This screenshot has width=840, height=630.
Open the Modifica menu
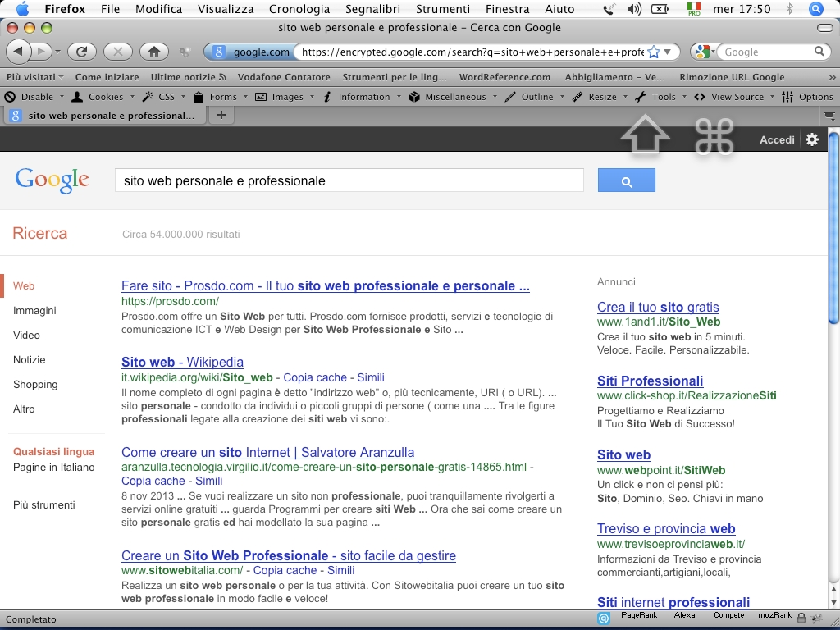[x=158, y=9]
